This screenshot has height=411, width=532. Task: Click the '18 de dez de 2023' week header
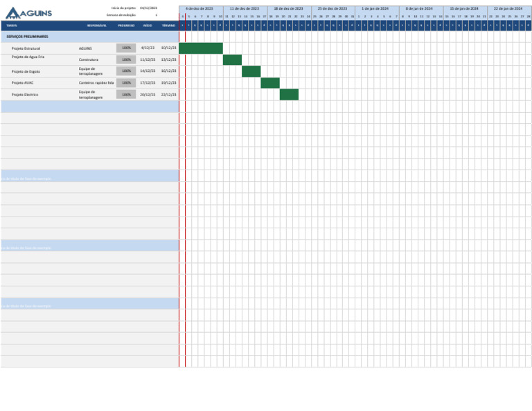(x=289, y=8)
